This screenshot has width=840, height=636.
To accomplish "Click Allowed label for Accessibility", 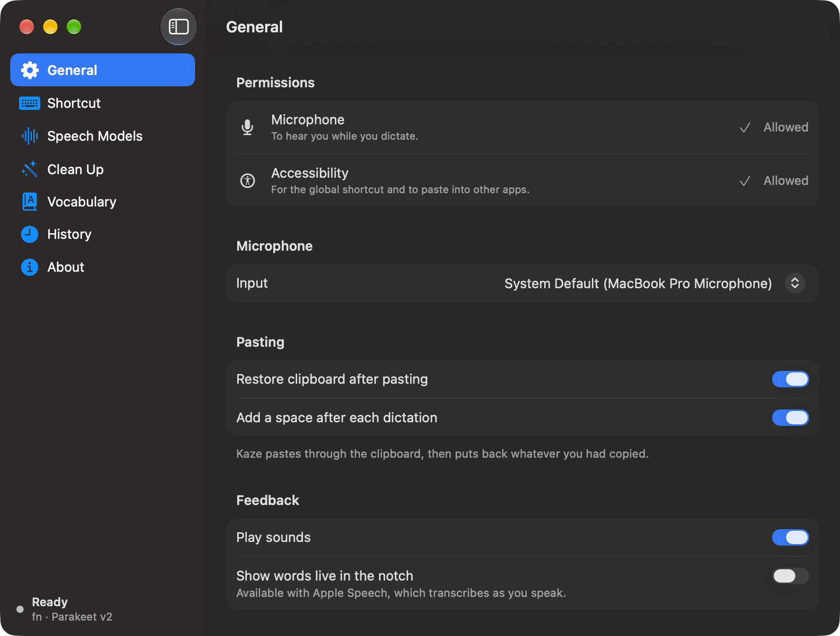I will [786, 181].
